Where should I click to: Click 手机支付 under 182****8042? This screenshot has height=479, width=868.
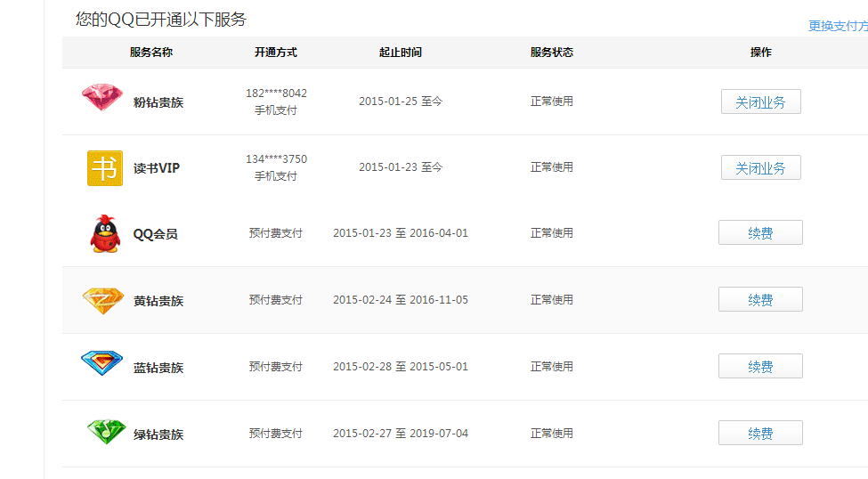pyautogui.click(x=276, y=110)
